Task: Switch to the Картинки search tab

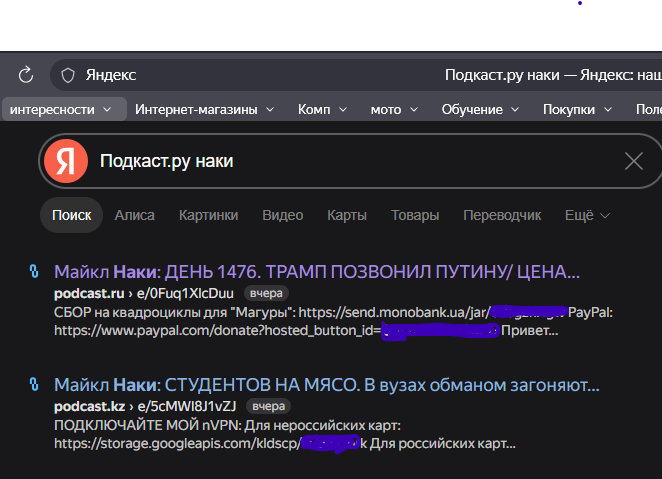Action: (208, 215)
